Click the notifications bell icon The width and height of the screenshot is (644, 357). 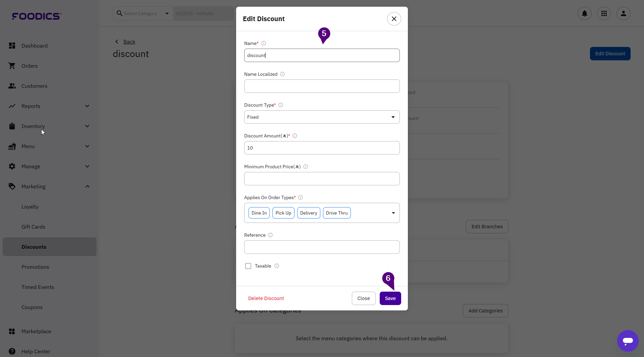pos(584,13)
